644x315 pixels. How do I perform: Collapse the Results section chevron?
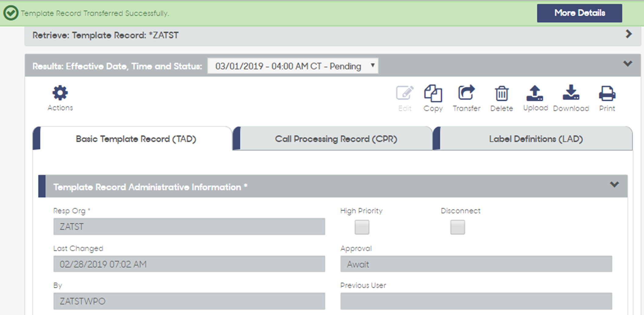pyautogui.click(x=628, y=63)
